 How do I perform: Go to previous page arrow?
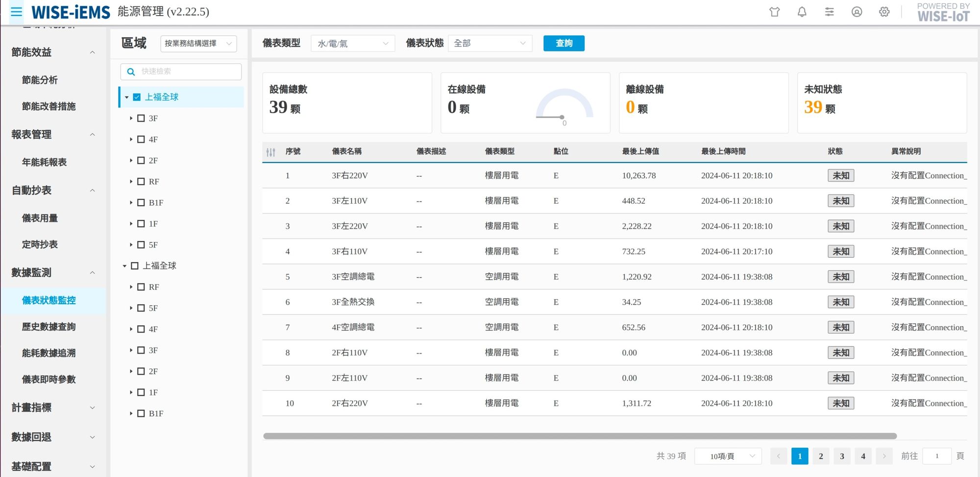(x=778, y=456)
